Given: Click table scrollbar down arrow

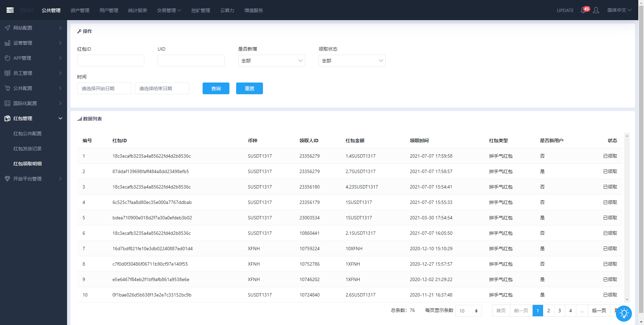Looking at the screenshot, I should click(627, 300).
